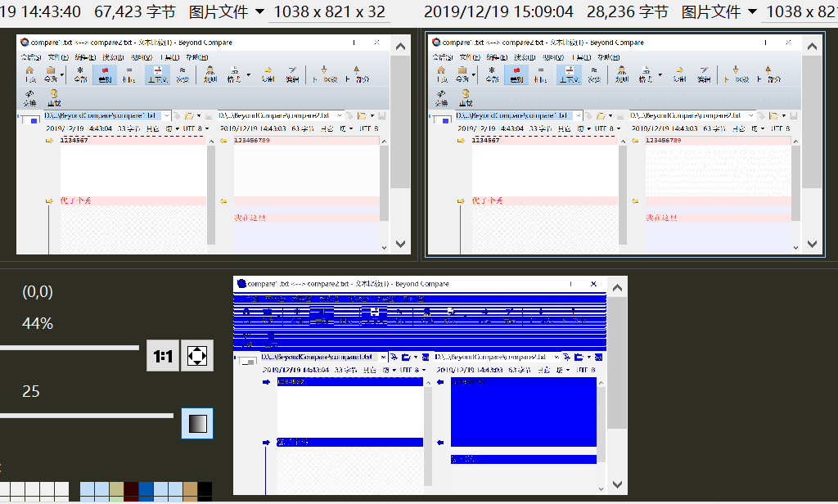Viewport: 838px width, 504px height.
Task: Select the khaki pixel swatch
Action: pos(116,489)
